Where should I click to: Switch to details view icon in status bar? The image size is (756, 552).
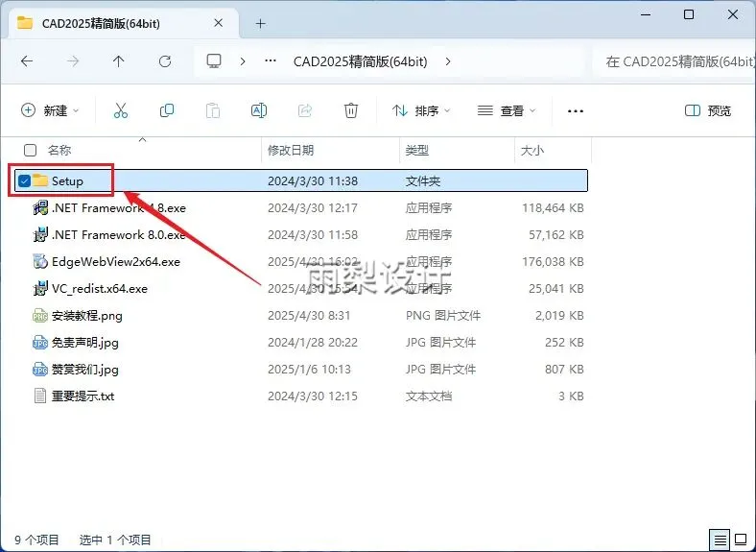point(719,540)
